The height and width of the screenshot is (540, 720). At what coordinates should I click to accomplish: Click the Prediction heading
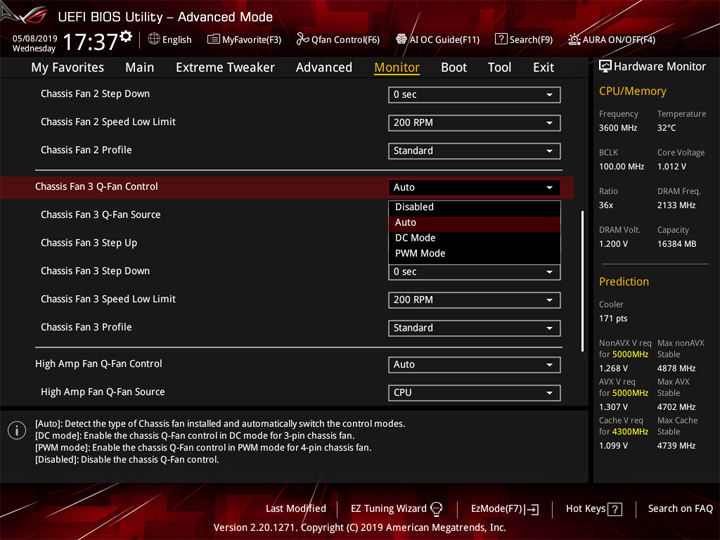[624, 281]
